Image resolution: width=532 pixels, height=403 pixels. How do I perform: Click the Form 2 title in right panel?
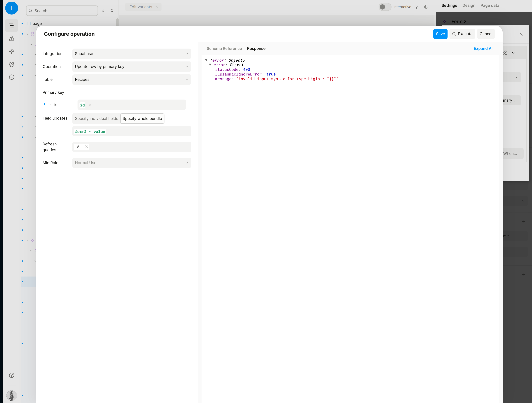tap(459, 22)
